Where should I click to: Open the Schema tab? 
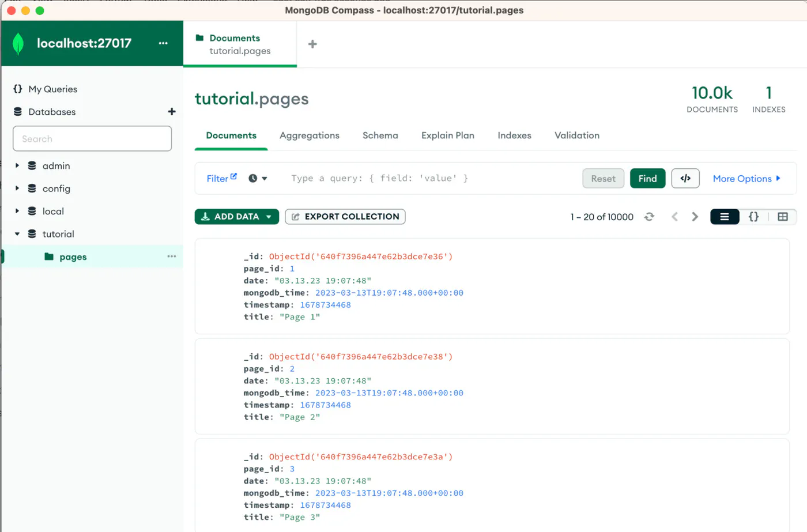[x=380, y=135]
